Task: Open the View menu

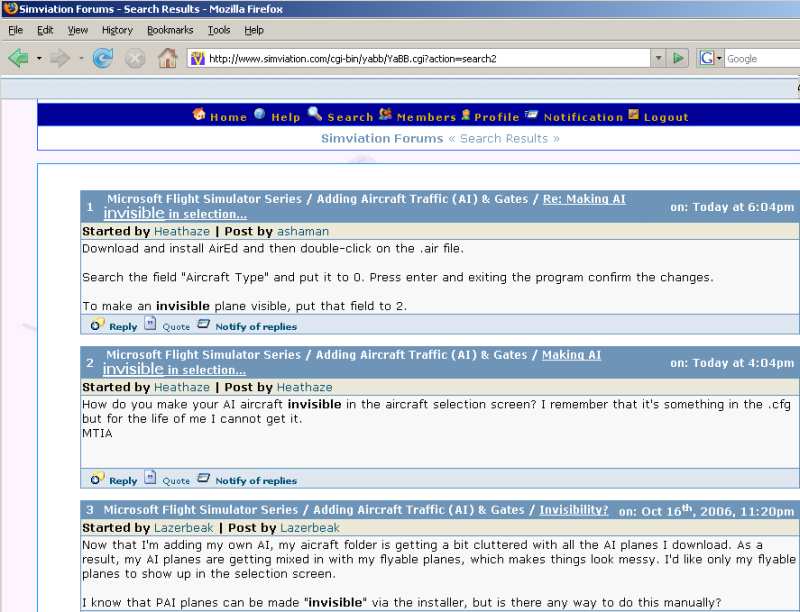Action: pos(78,30)
